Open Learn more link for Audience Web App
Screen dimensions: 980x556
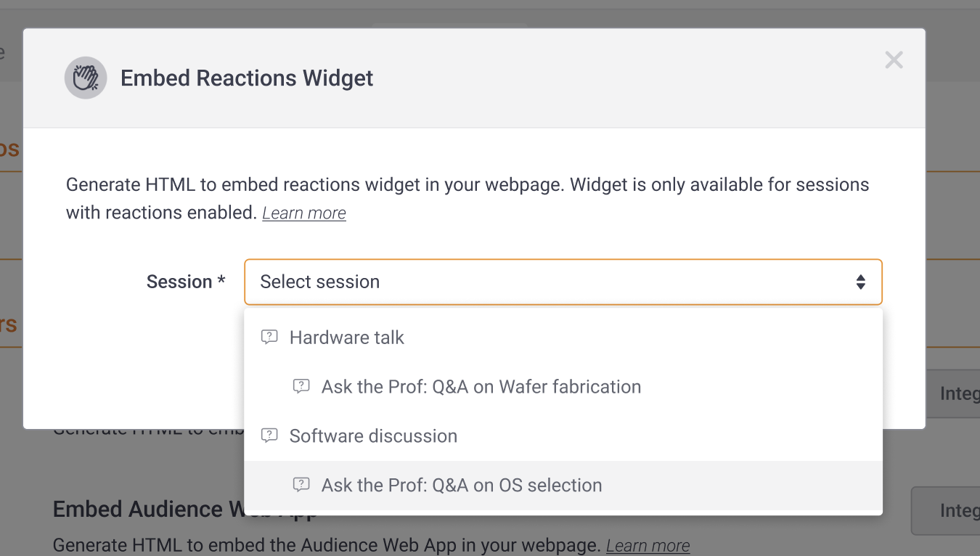(x=648, y=546)
